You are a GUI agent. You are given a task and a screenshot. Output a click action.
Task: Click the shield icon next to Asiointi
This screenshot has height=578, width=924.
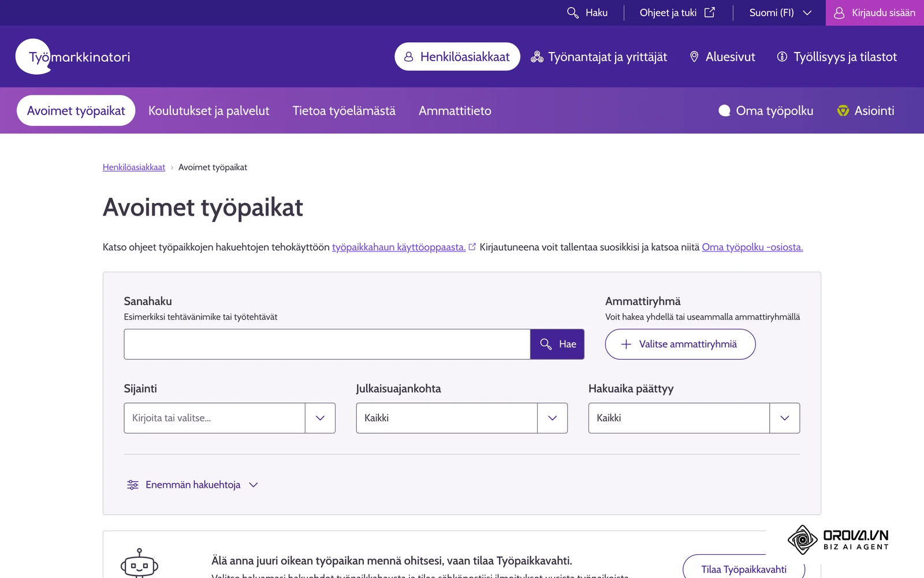[843, 110]
